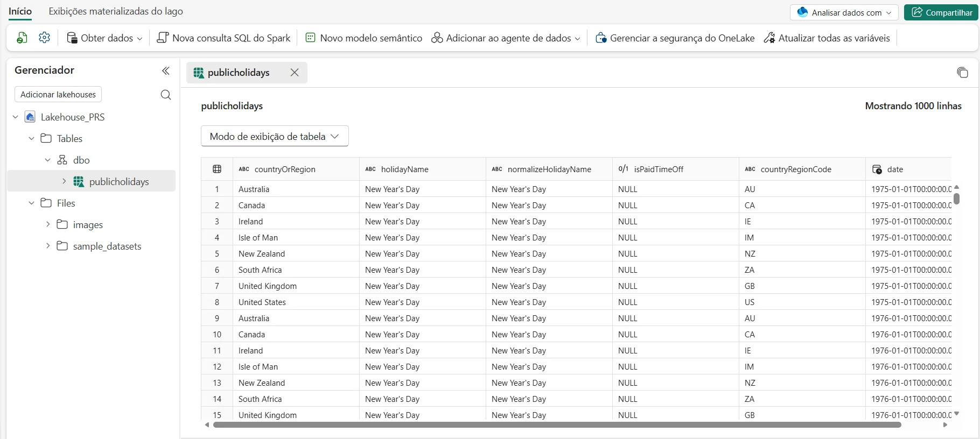Collapse the Lakehouse_PRS tree node
This screenshot has width=980, height=439.
tap(16, 117)
